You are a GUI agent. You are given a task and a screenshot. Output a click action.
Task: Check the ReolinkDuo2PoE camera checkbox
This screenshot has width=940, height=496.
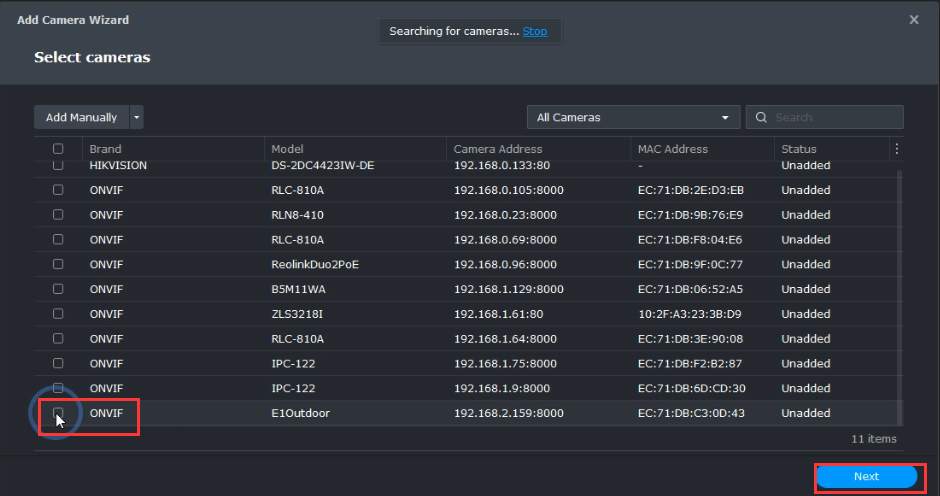click(x=58, y=264)
